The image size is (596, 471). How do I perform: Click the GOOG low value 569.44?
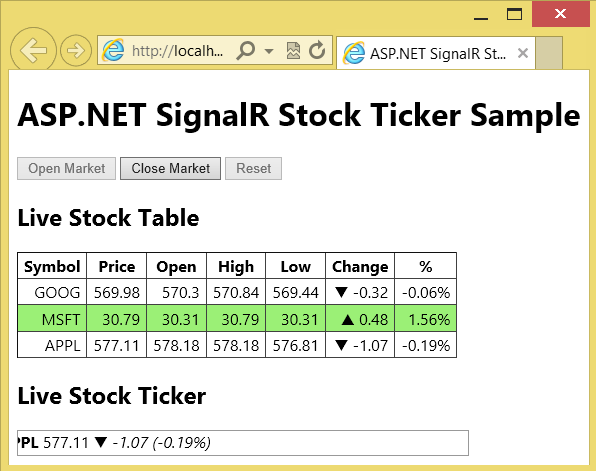(x=295, y=292)
